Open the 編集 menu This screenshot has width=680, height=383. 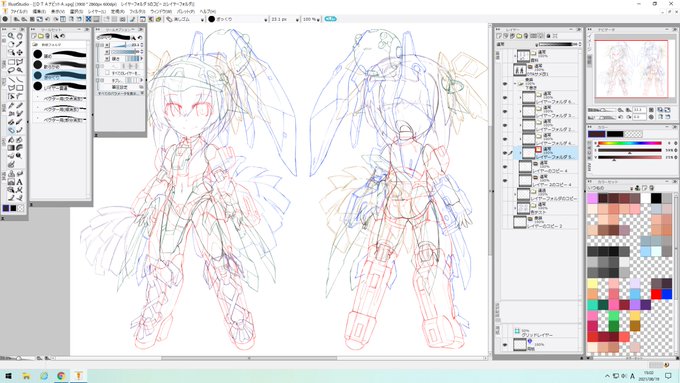point(39,11)
